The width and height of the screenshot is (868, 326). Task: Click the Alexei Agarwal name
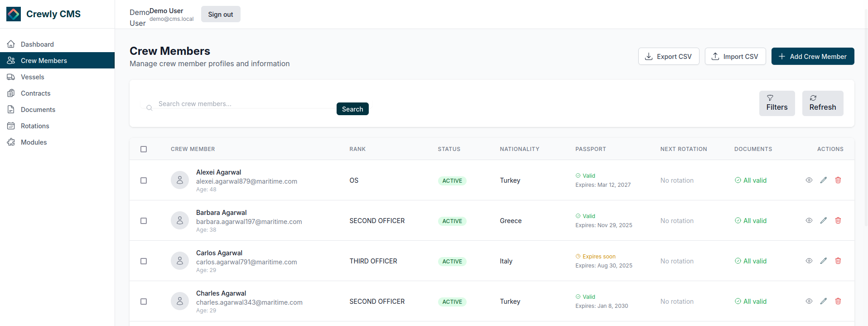pyautogui.click(x=218, y=172)
